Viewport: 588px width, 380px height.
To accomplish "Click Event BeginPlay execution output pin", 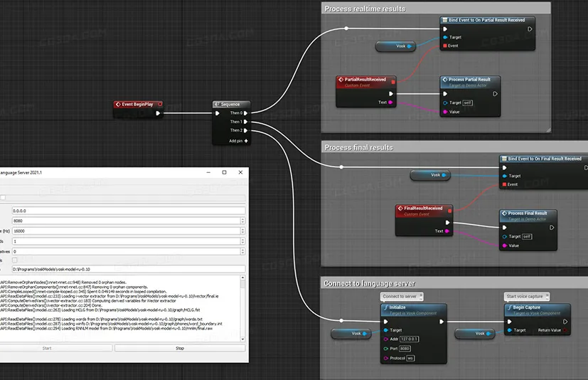I will (158, 113).
